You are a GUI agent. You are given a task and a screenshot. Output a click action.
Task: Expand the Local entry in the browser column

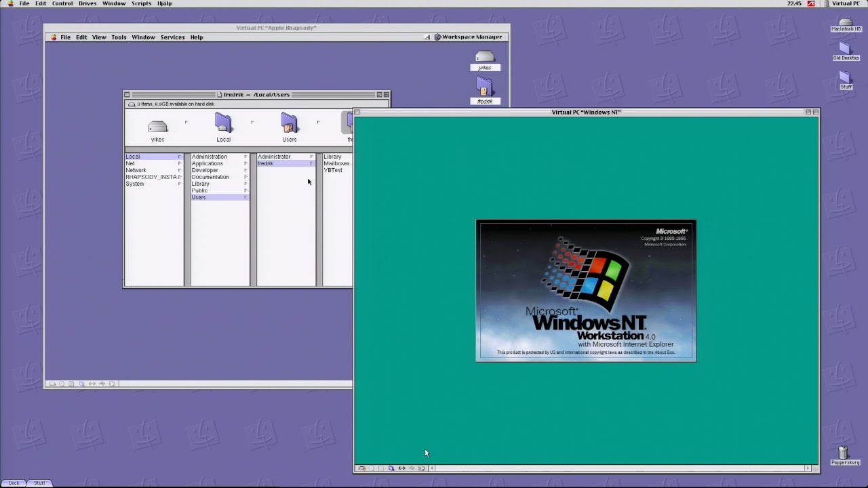180,157
